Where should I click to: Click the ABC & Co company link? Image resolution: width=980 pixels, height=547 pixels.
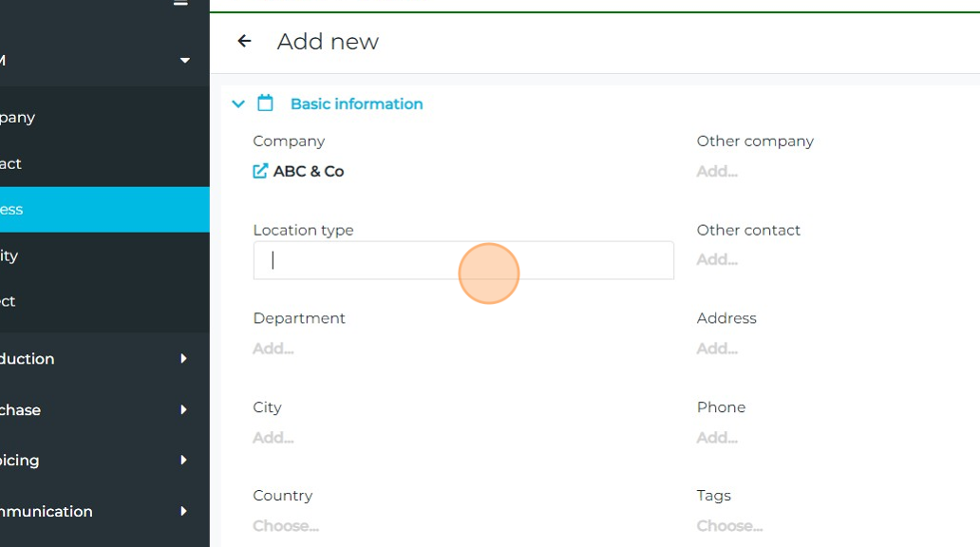[x=309, y=171]
